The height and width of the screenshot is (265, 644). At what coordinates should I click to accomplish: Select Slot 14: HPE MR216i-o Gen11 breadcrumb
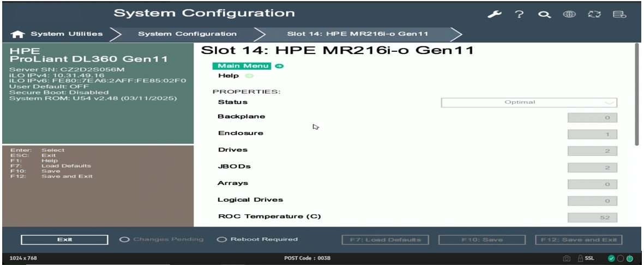357,34
